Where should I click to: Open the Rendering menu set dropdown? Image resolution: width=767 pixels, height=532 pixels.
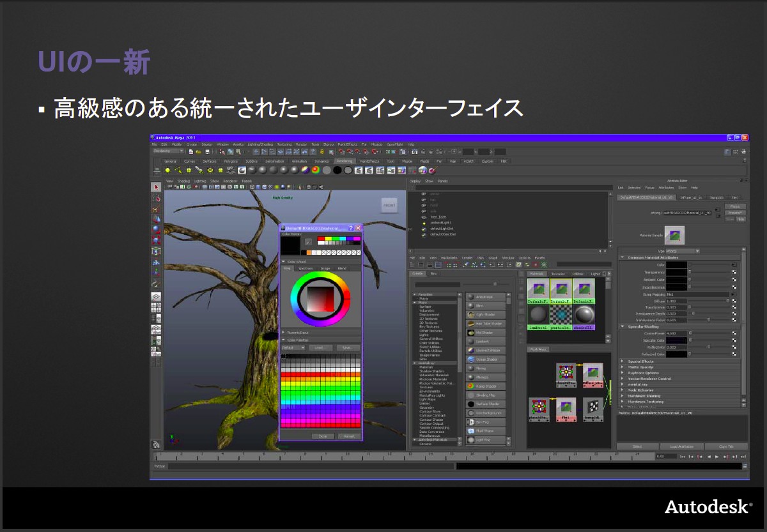[x=169, y=151]
